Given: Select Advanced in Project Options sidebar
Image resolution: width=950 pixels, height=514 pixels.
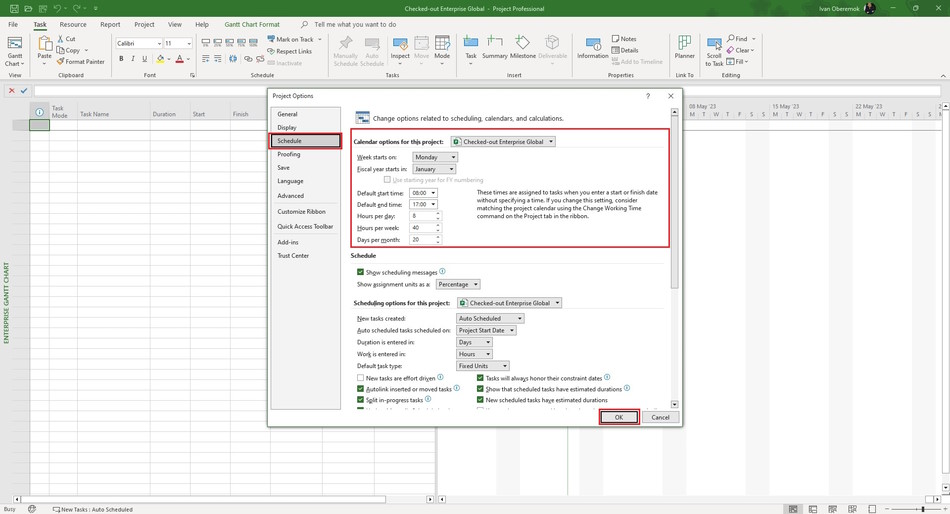Looking at the screenshot, I should pos(305,196).
